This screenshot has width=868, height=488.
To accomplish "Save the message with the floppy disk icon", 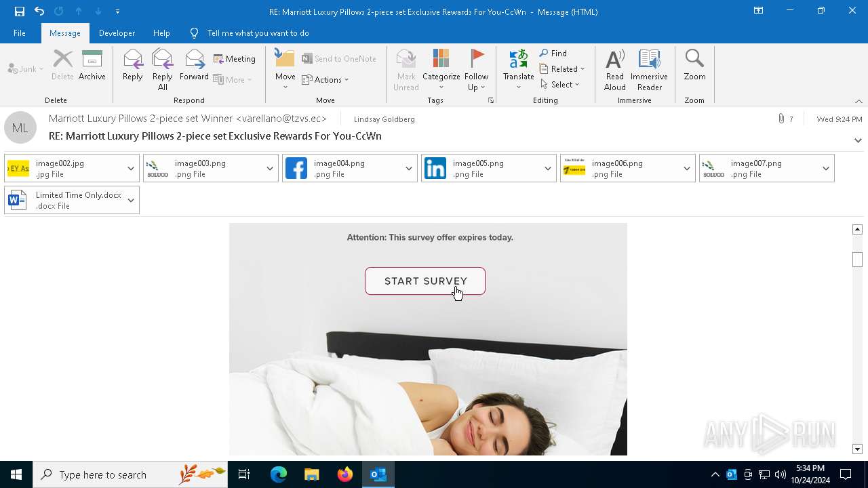I will (x=19, y=11).
